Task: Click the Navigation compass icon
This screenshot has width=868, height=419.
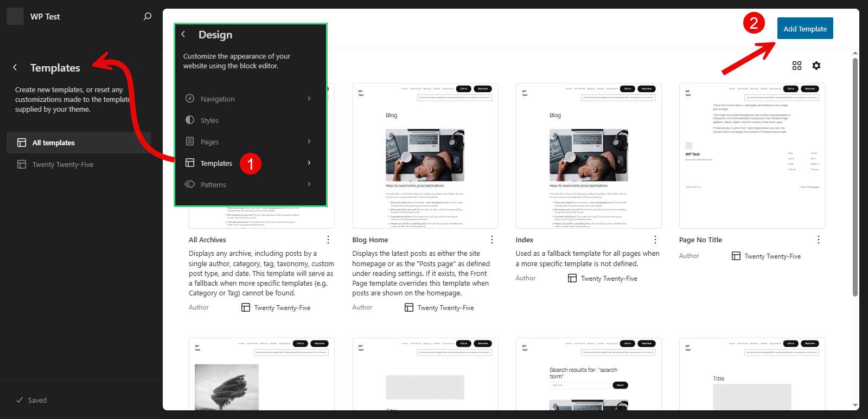Action: (190, 99)
